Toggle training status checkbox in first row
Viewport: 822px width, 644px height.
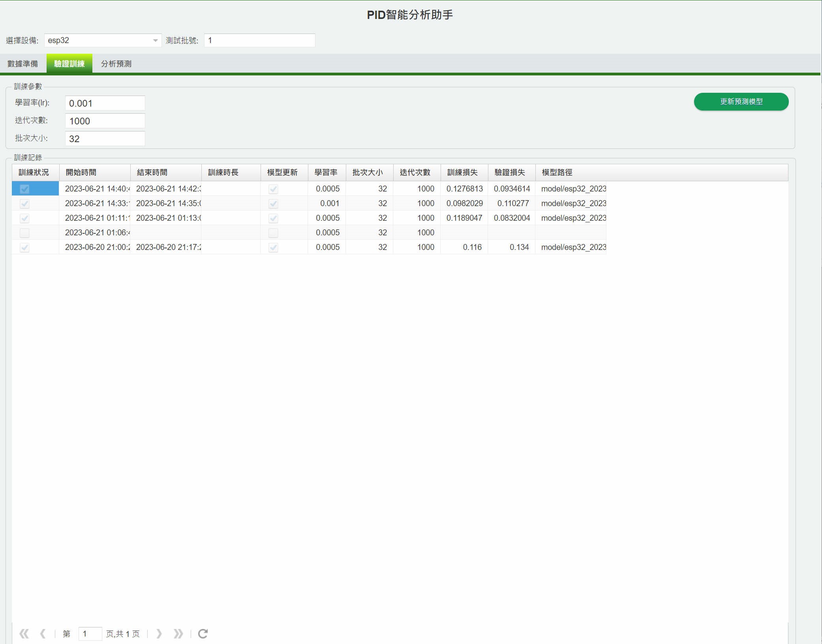[x=24, y=189]
